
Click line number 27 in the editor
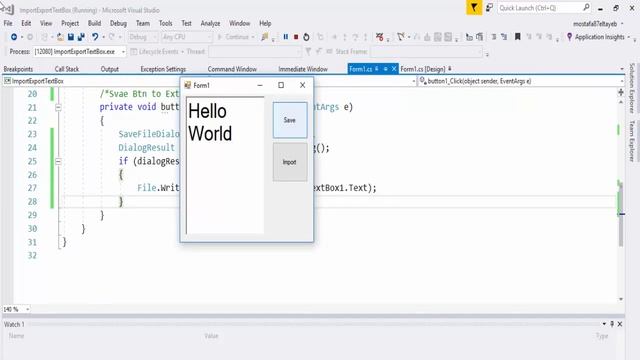32,188
